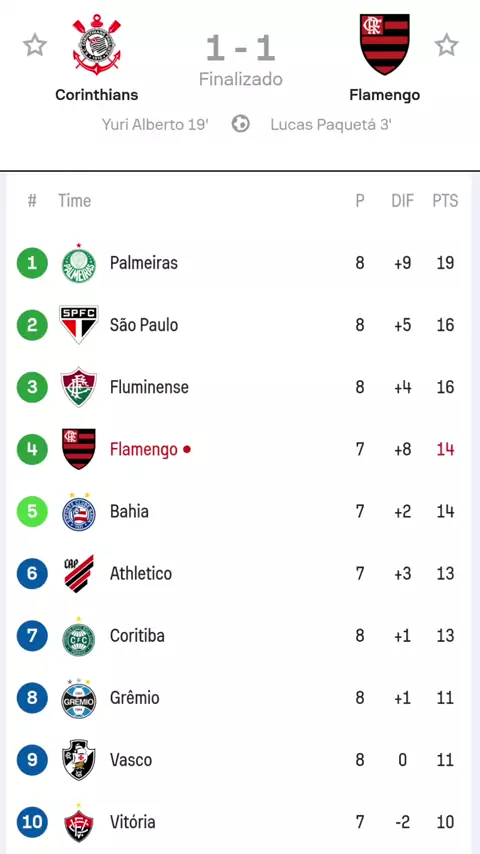Viewport: 480px width, 854px height.
Task: Select the Time column header
Action: point(75,200)
